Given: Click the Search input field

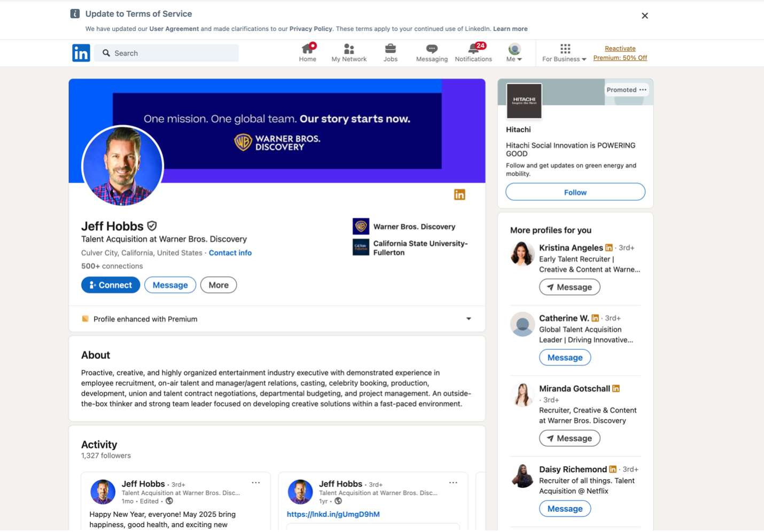Looking at the screenshot, I should tap(167, 53).
